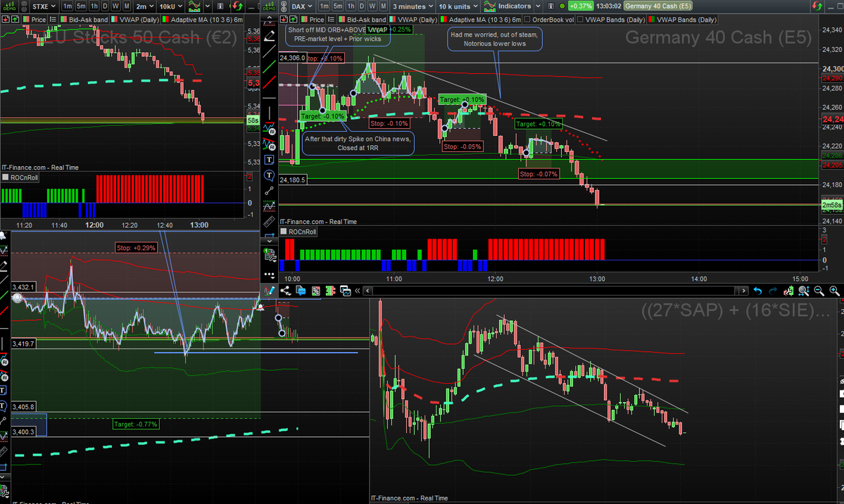Click the list icon beside DAX Price label
The width and height of the screenshot is (844, 504).
point(331,20)
